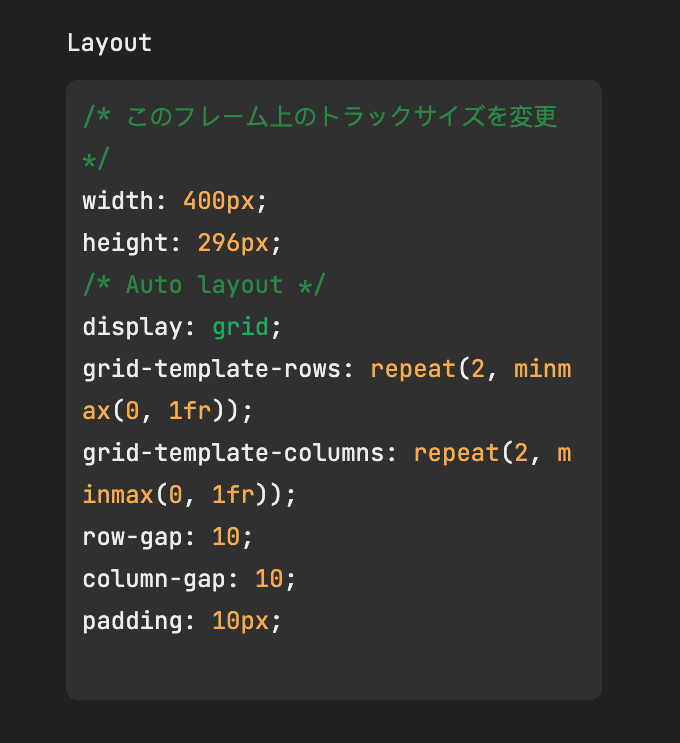Click the 'display: grid;' line
The image size is (680, 743).
coord(182,327)
